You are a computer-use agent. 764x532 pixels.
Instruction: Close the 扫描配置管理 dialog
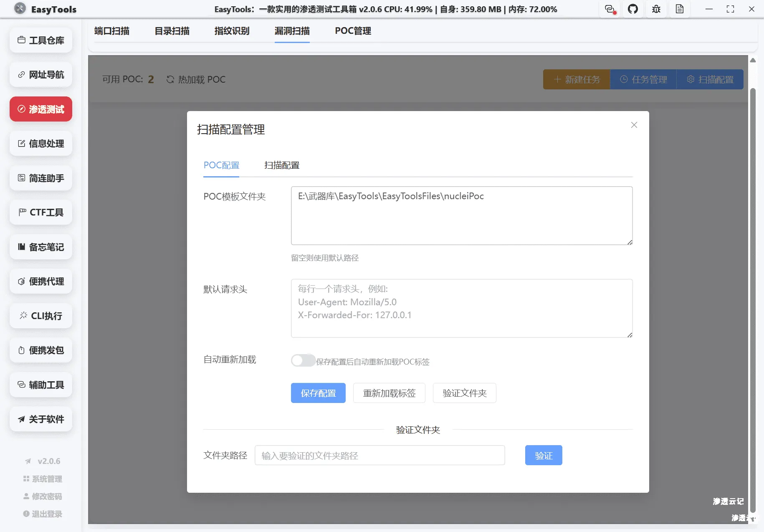[634, 125]
